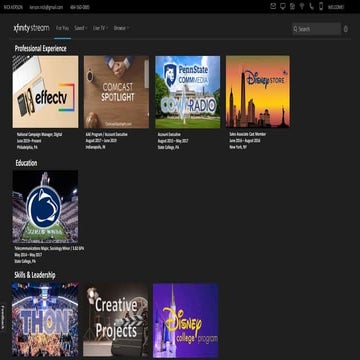
Task: Expand the Browse dropdown menu
Action: (121, 28)
